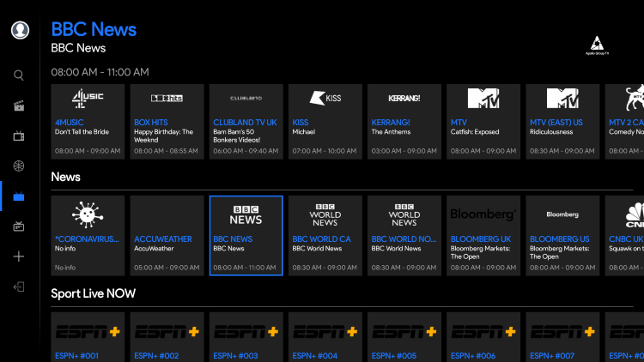The image size is (644, 362).
Task: Select the ESPN+ logo for #005
Action: (404, 331)
